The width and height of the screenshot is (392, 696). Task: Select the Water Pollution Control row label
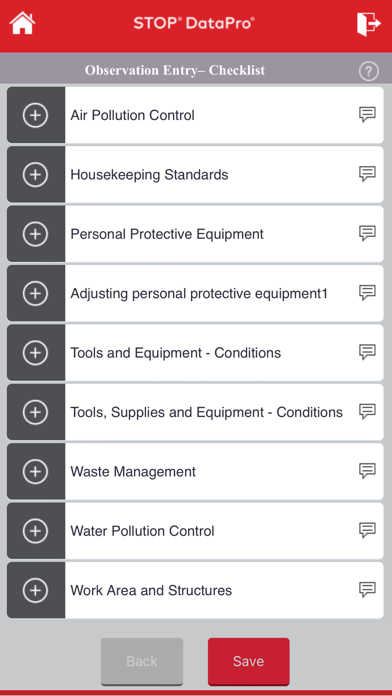(x=142, y=531)
